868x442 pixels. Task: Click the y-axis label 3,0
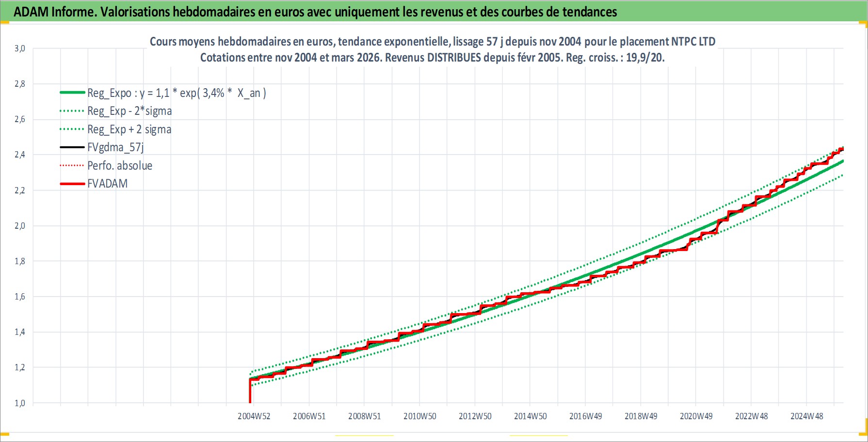pyautogui.click(x=19, y=48)
